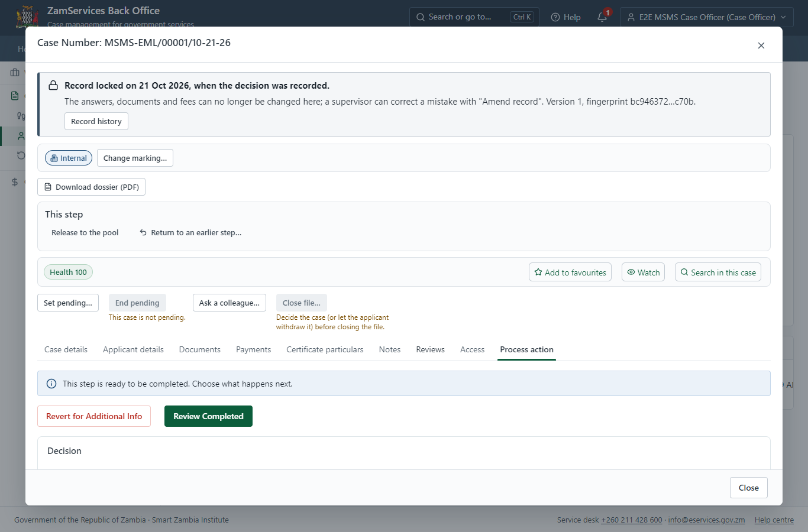Open the Case Officer user menu
The height and width of the screenshot is (532, 808).
[x=707, y=17]
